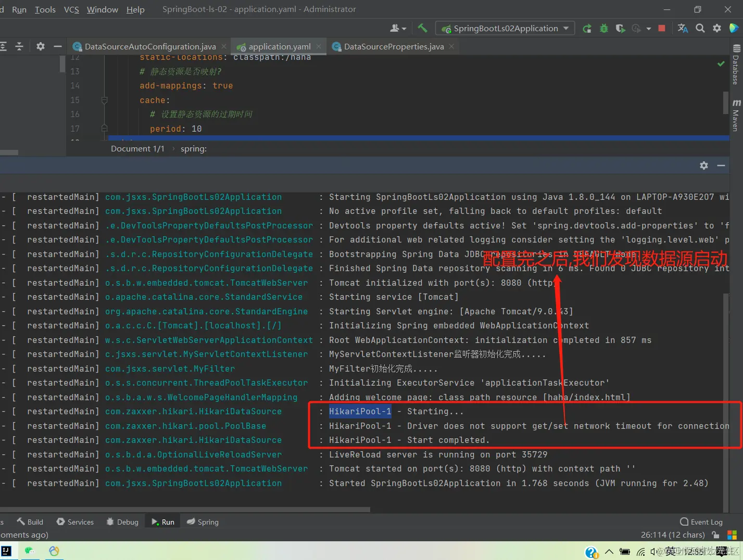Click the volume icon in system tray
The image size is (743, 560).
pos(654,552)
